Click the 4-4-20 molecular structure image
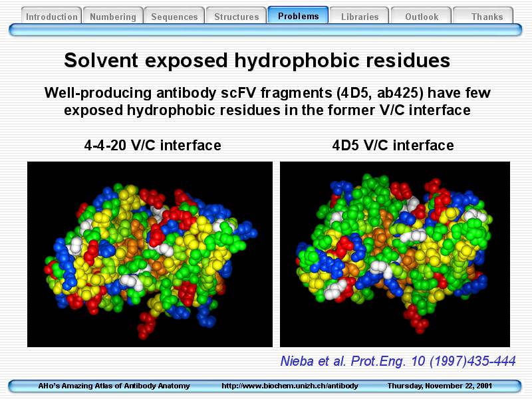This screenshot has height=399, width=532. pyautogui.click(x=150, y=254)
